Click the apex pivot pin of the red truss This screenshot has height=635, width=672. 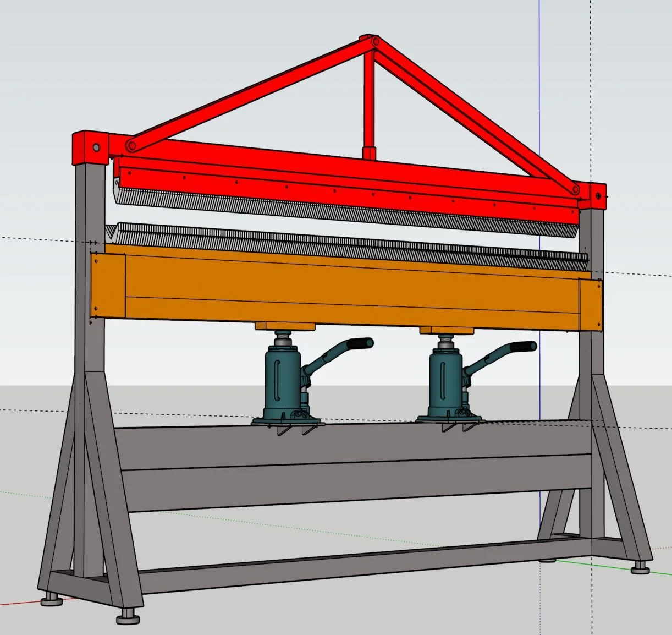point(374,41)
